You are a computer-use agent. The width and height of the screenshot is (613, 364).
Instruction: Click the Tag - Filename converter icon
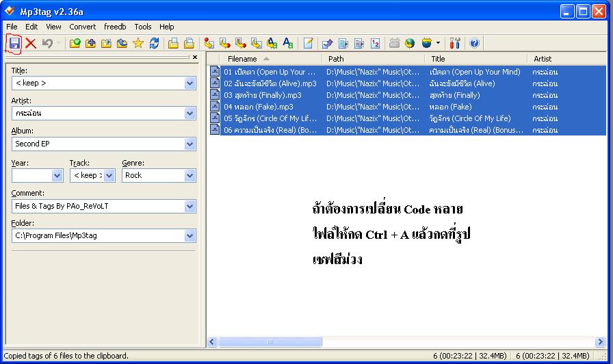point(209,43)
